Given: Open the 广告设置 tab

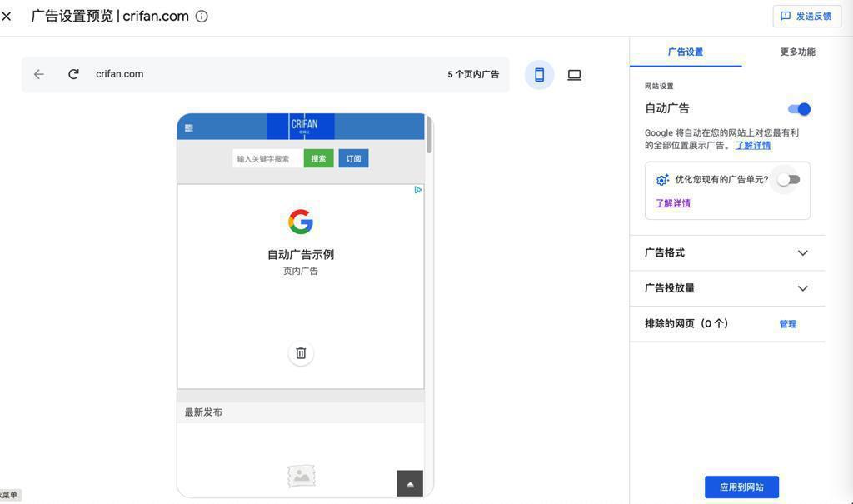Looking at the screenshot, I should (686, 52).
